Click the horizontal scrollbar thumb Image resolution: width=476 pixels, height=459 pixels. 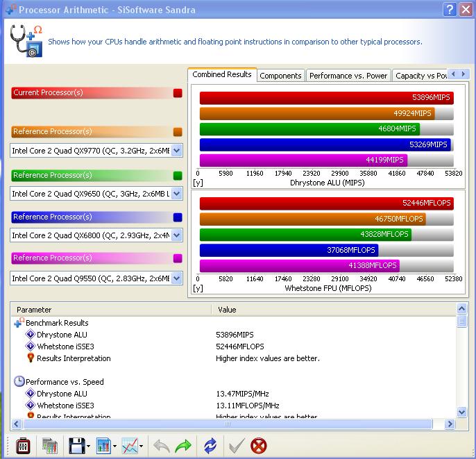pos(228,424)
